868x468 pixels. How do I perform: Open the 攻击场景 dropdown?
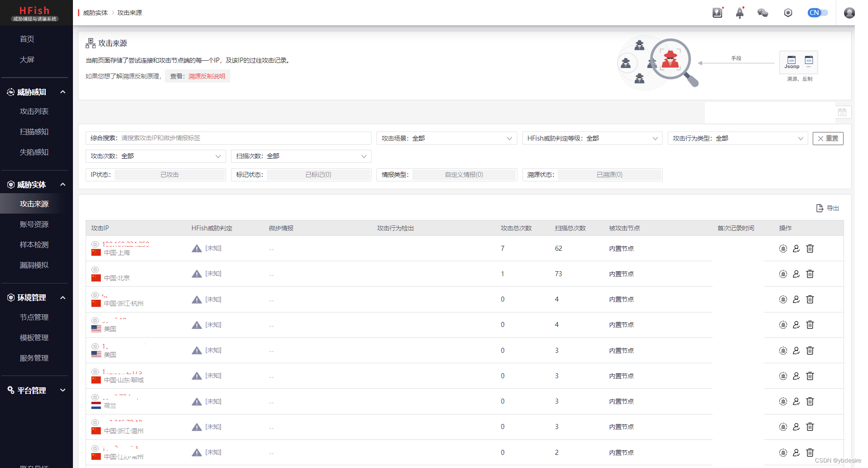click(x=447, y=138)
